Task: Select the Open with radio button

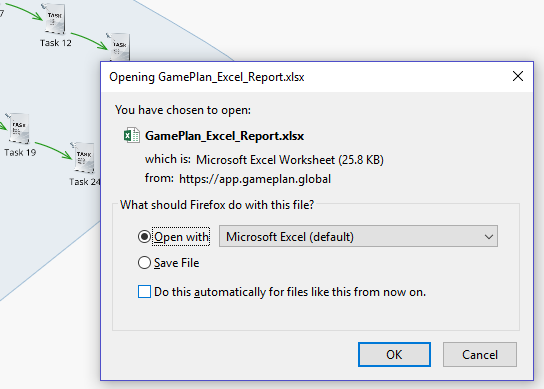Action: tap(144, 237)
